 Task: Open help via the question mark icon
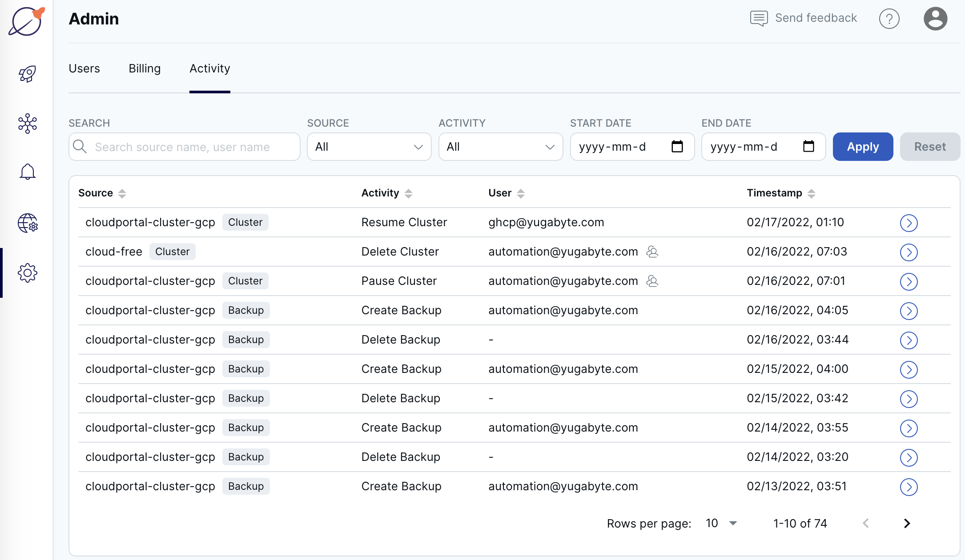[x=889, y=18]
